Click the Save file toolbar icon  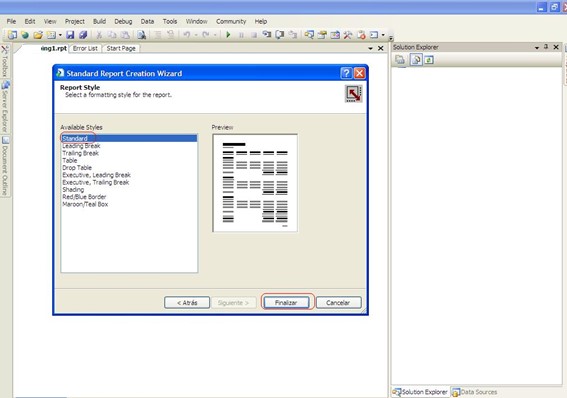[x=70, y=35]
